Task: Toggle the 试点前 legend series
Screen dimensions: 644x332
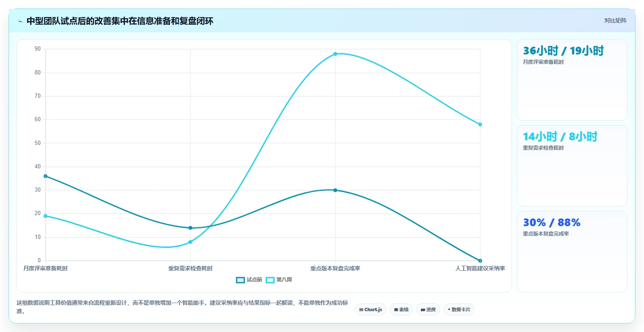Action: tap(249, 280)
